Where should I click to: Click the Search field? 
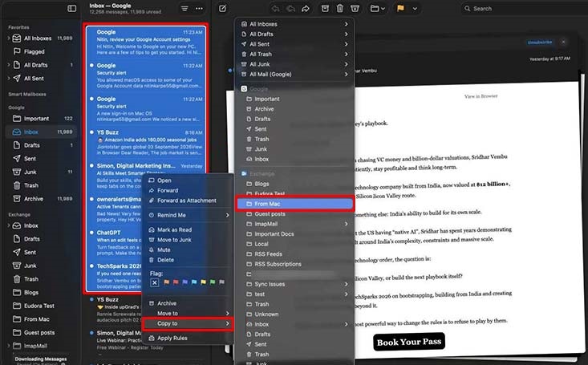point(525,8)
